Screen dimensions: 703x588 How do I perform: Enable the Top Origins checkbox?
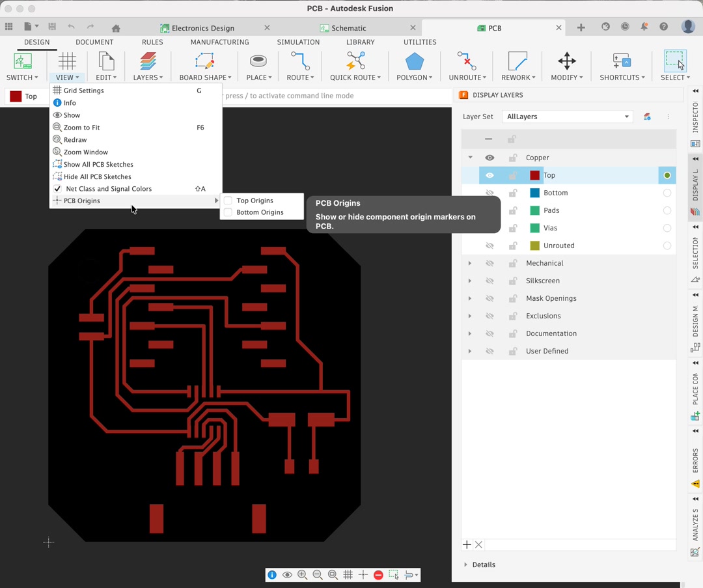click(x=228, y=201)
